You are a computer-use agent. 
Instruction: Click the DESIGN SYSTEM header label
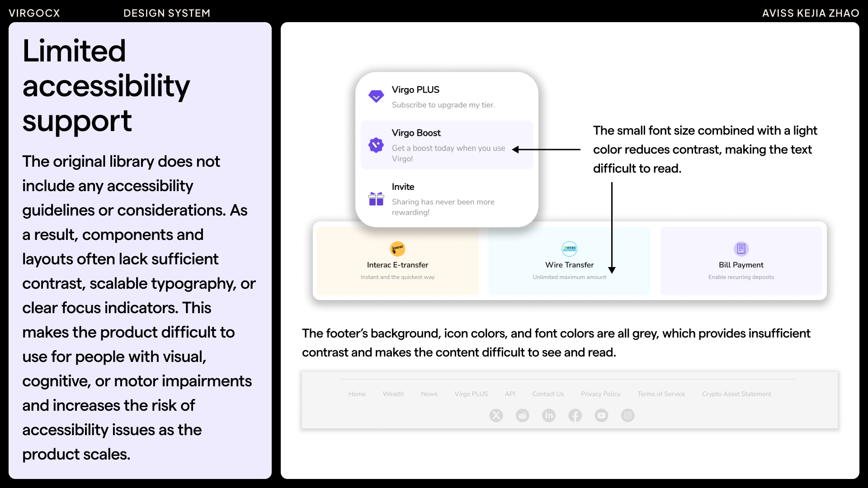pyautogui.click(x=167, y=13)
